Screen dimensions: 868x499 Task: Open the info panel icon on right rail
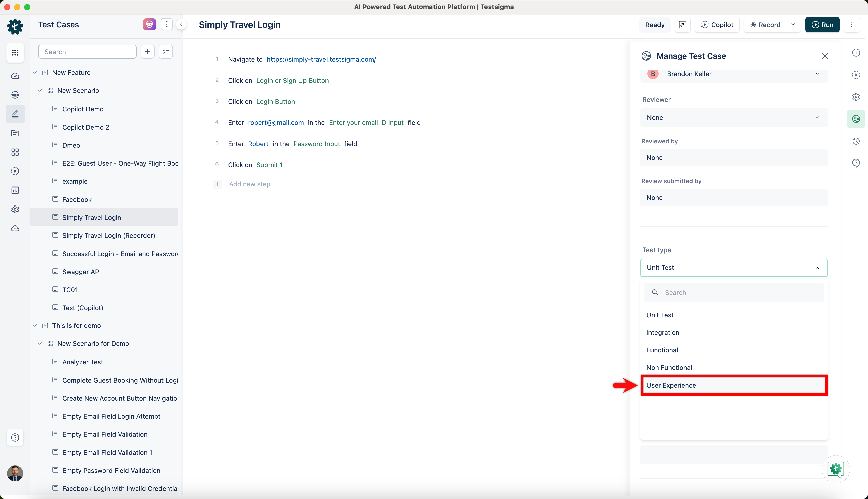tap(856, 52)
